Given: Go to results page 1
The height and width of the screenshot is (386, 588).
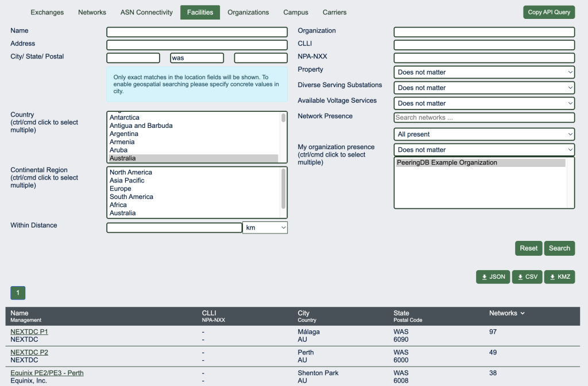Looking at the screenshot, I should (18, 293).
